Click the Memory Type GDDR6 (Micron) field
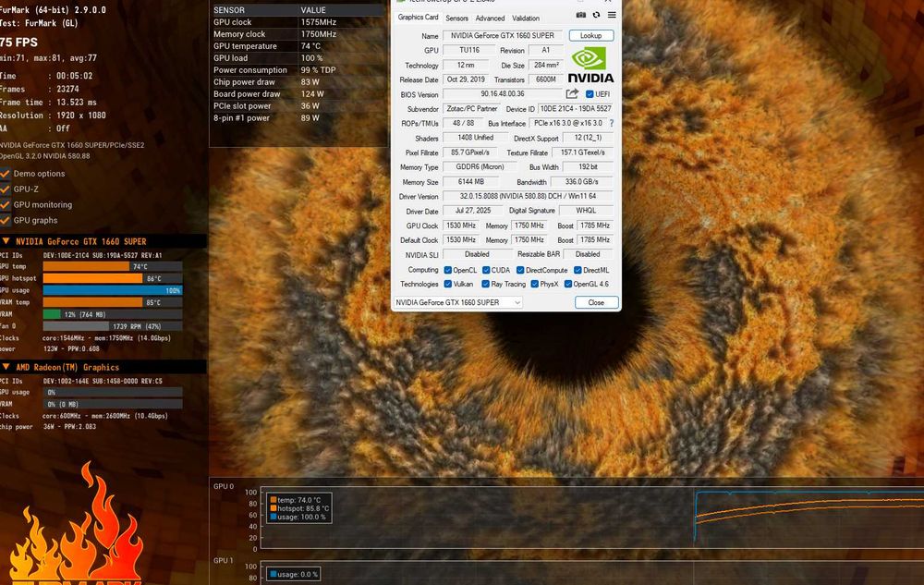Image resolution: width=924 pixels, height=585 pixels. tap(480, 166)
